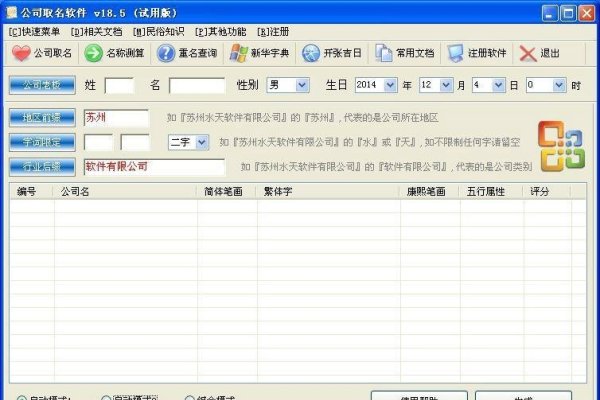Click the region field containing 苏州
The width and height of the screenshot is (600, 400).
click(x=116, y=118)
